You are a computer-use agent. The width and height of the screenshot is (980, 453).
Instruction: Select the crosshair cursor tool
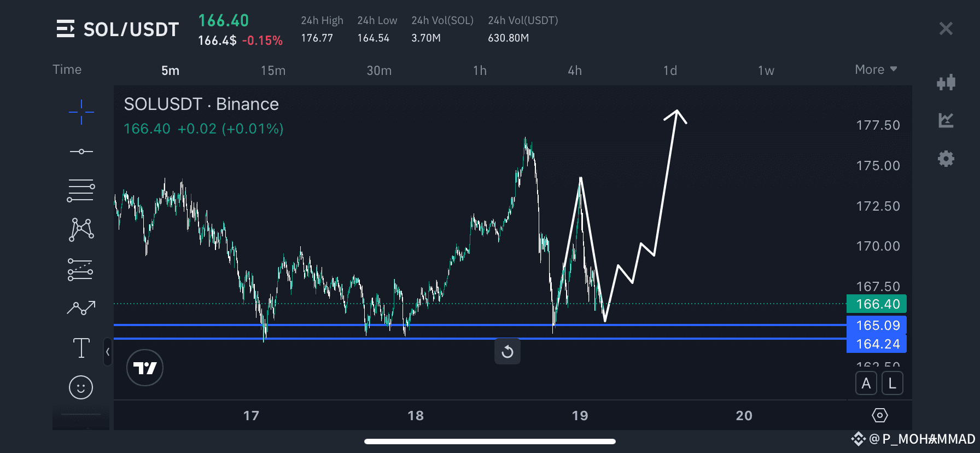tap(81, 112)
